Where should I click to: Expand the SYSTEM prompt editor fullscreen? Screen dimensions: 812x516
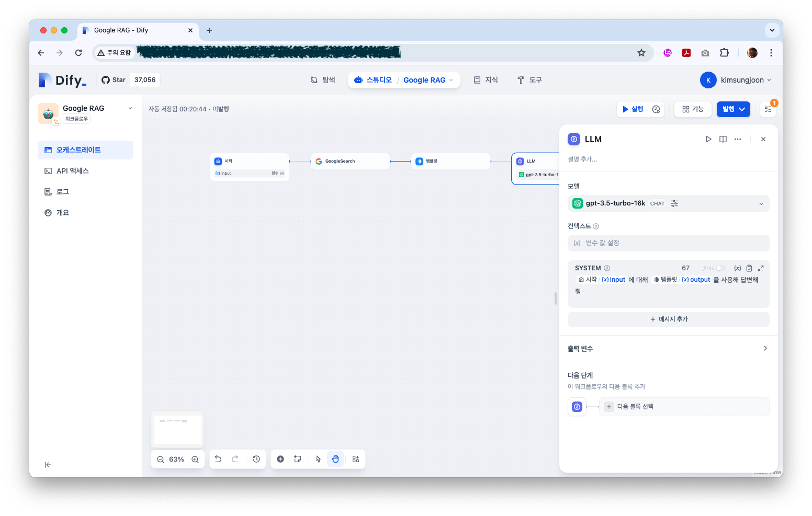pyautogui.click(x=761, y=268)
